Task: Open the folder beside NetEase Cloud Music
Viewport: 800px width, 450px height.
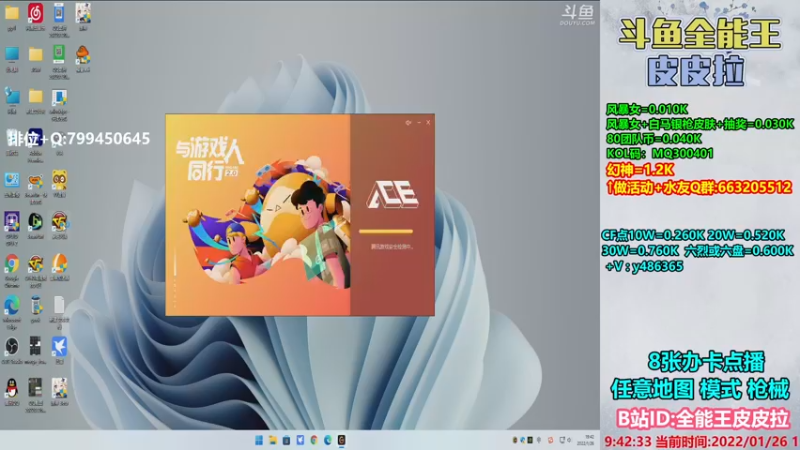Action: tap(12, 14)
